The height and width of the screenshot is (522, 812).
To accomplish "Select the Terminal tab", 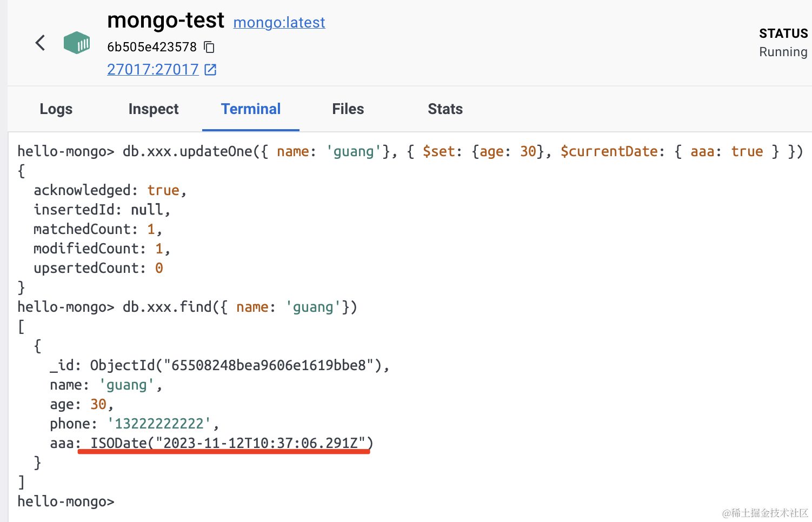I will click(251, 109).
